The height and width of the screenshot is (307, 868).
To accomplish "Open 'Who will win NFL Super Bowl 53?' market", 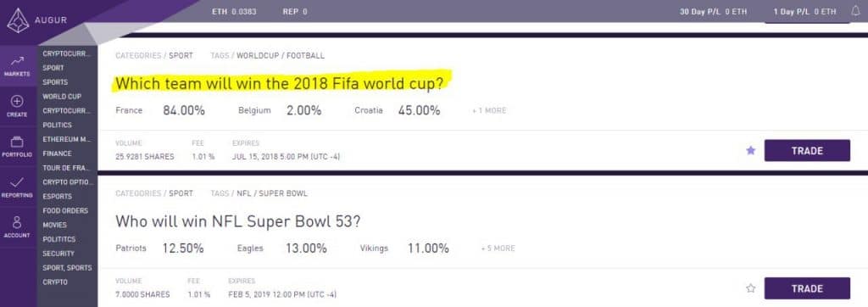I will [x=238, y=221].
